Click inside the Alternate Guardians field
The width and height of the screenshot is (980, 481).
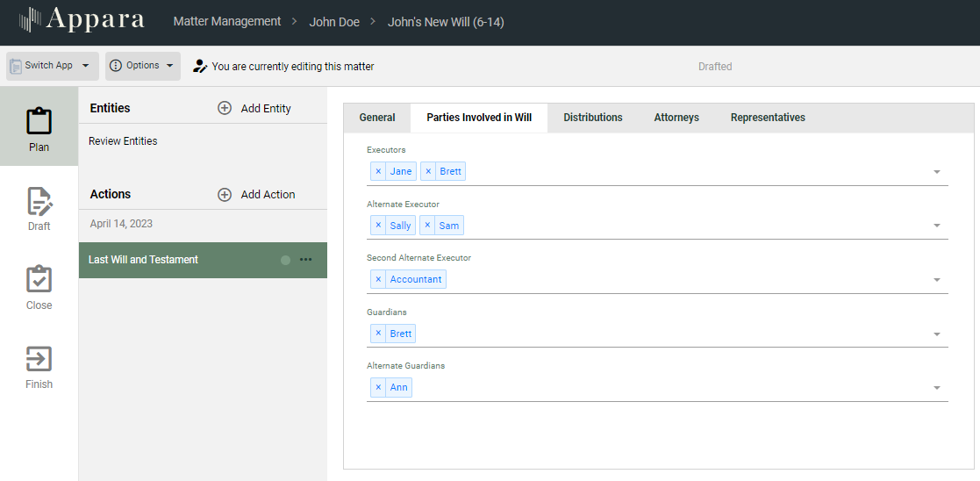(667, 388)
